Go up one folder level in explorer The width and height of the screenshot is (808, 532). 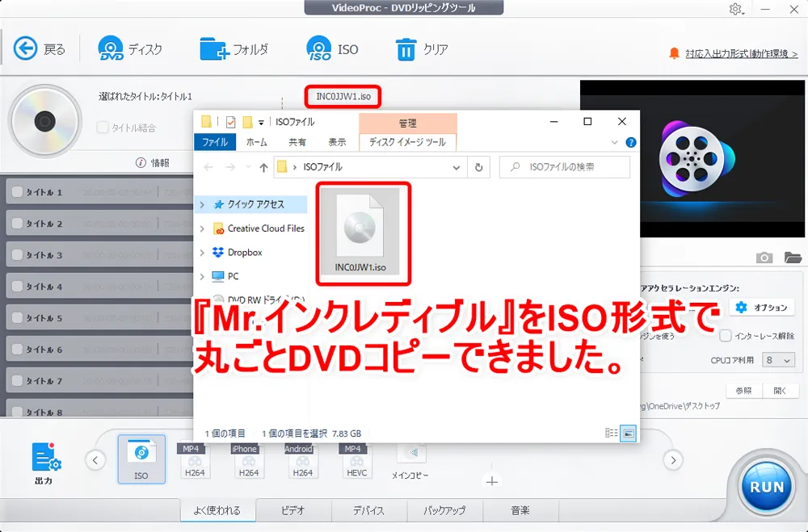click(264, 167)
